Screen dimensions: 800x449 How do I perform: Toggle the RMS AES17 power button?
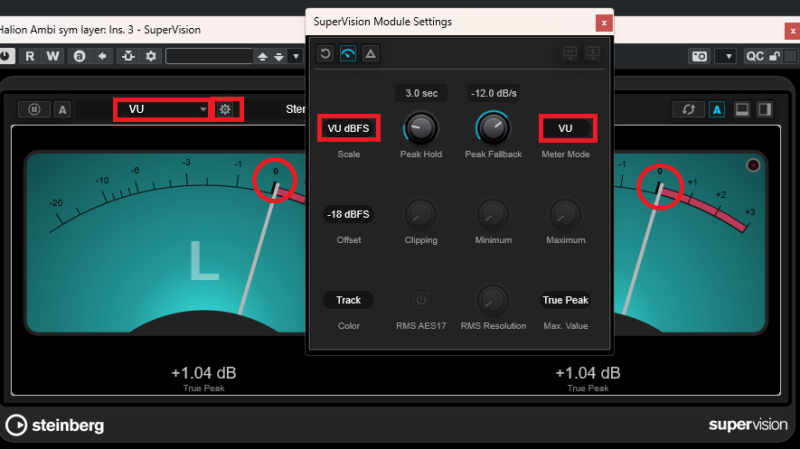pyautogui.click(x=421, y=300)
